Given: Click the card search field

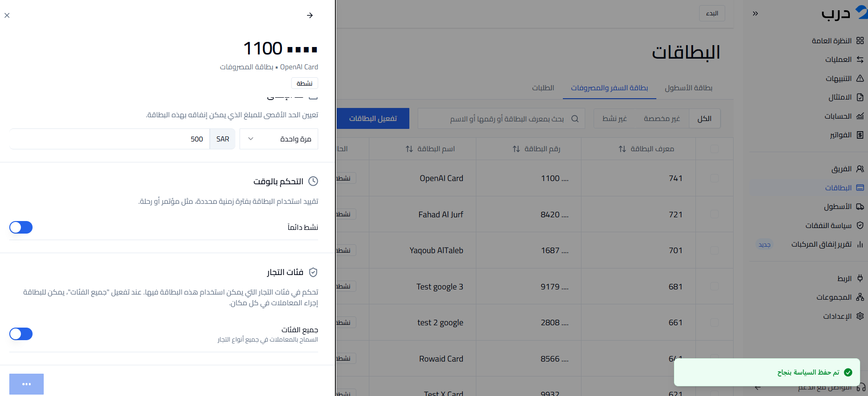Looking at the screenshot, I should point(501,119).
